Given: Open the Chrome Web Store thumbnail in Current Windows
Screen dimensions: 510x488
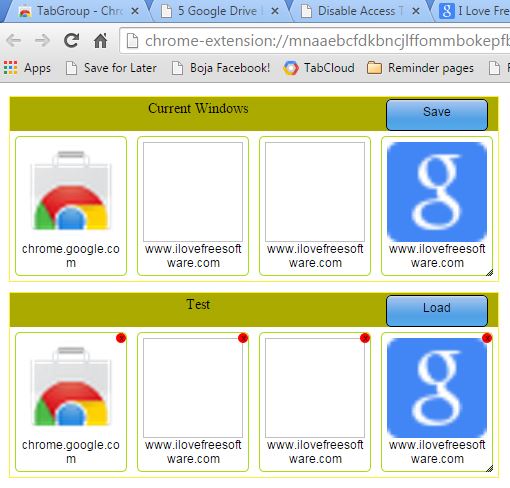Looking at the screenshot, I should coord(71,192).
